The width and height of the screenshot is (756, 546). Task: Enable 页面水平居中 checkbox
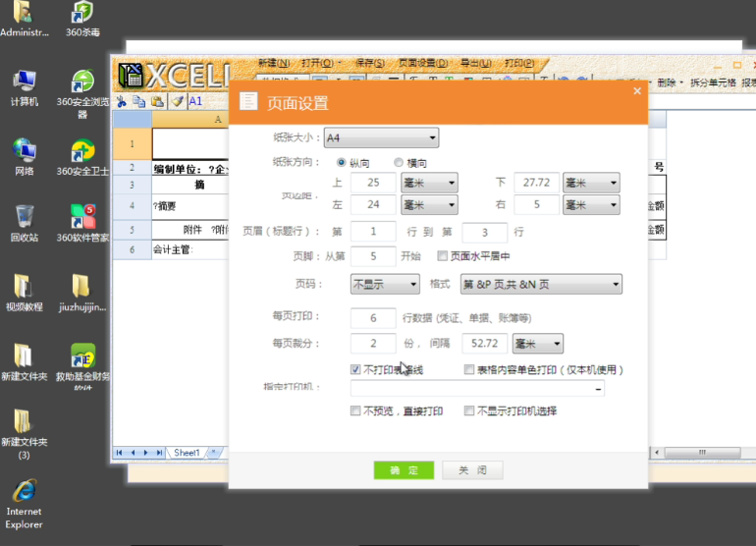coord(442,256)
